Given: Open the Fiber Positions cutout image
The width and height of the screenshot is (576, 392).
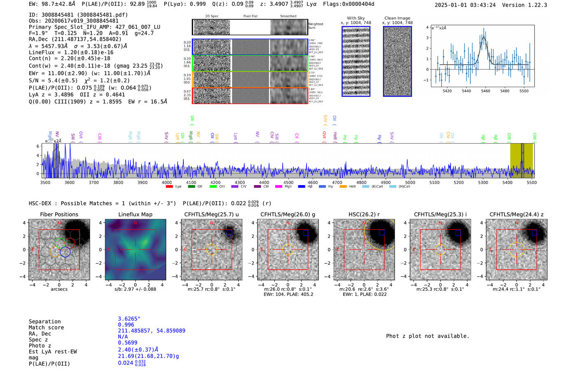Looking at the screenshot, I should pyautogui.click(x=59, y=250).
